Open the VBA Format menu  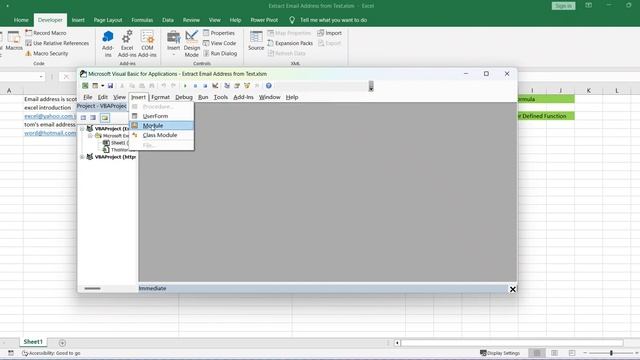coord(160,97)
